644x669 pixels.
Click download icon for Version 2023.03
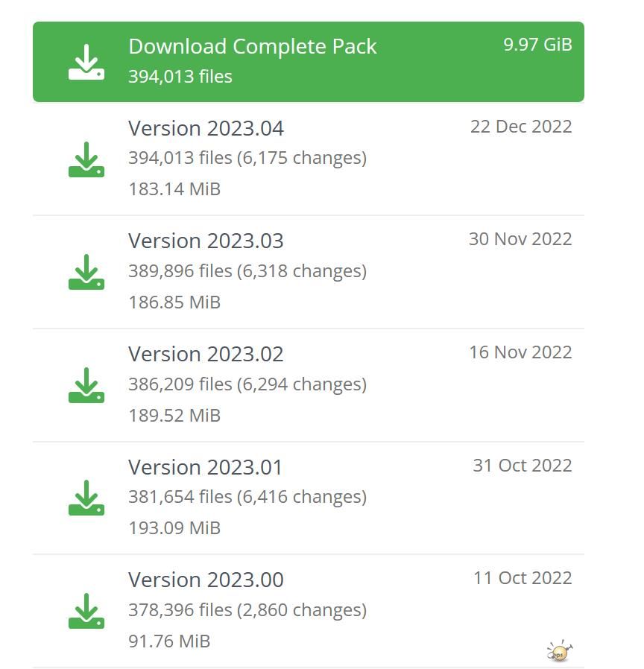[86, 272]
